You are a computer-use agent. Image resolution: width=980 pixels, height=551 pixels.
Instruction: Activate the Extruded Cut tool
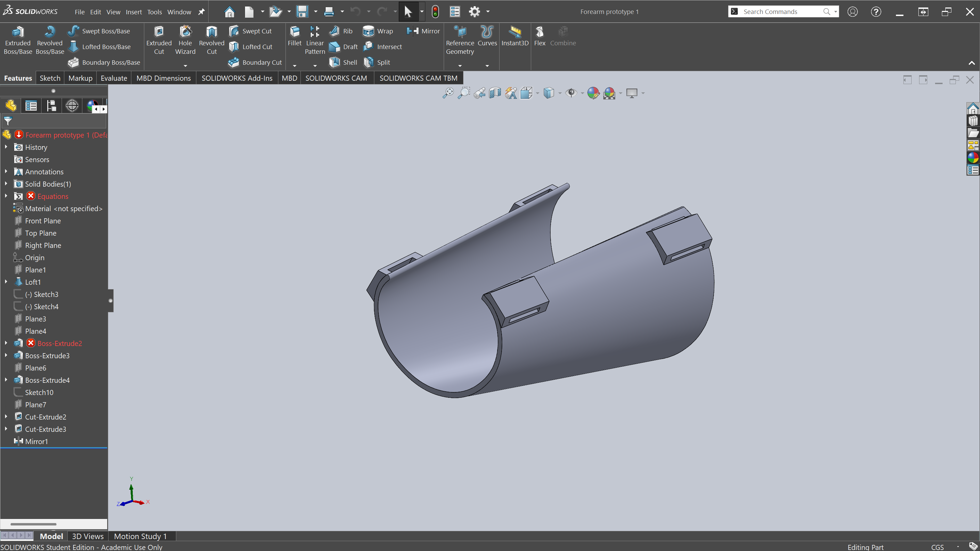click(x=159, y=41)
